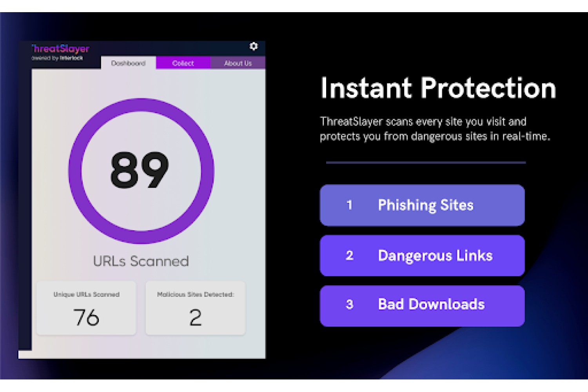Viewport: 588px width, 392px height.
Task: Click the Instant Protection heading
Action: pos(438,88)
